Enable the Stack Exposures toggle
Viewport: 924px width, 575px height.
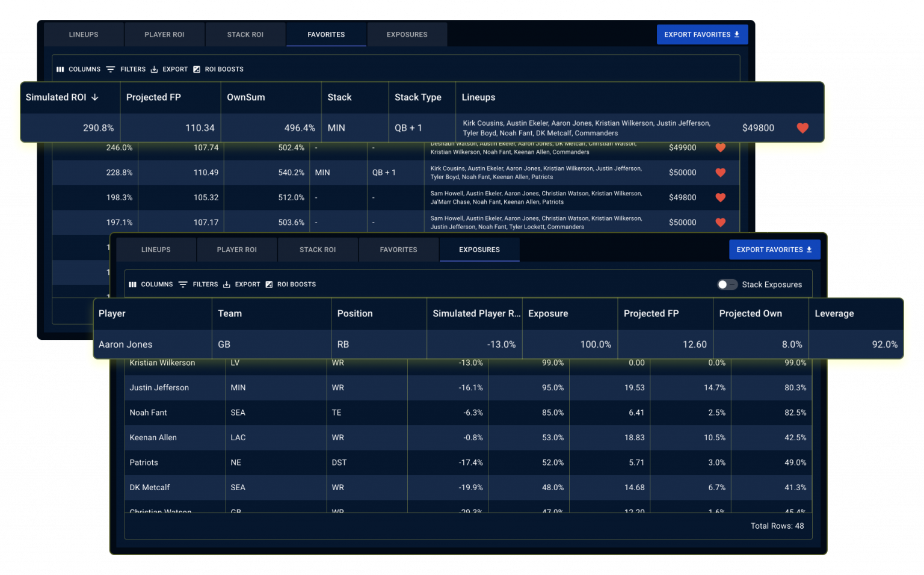(x=727, y=284)
